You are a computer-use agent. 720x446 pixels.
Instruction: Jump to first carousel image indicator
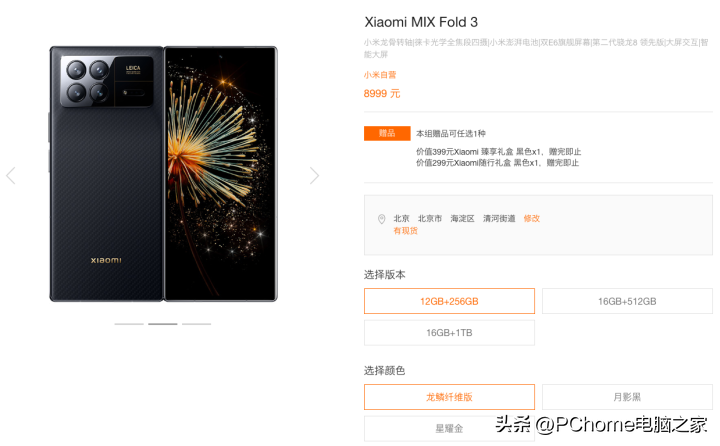129,324
